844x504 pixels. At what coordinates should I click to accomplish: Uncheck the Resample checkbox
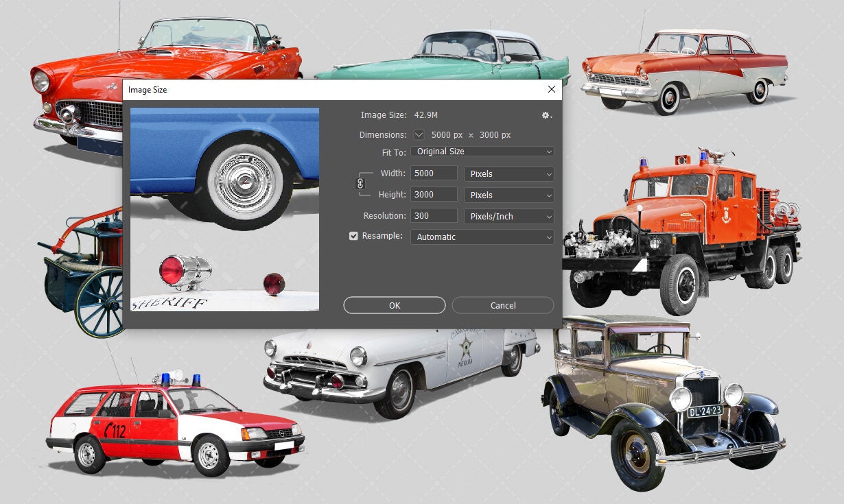[x=353, y=236]
